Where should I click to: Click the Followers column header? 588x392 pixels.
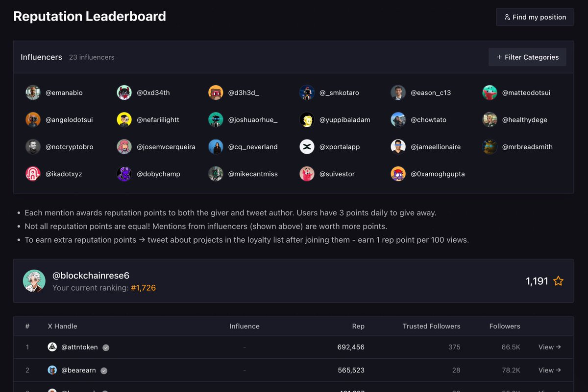click(x=505, y=326)
